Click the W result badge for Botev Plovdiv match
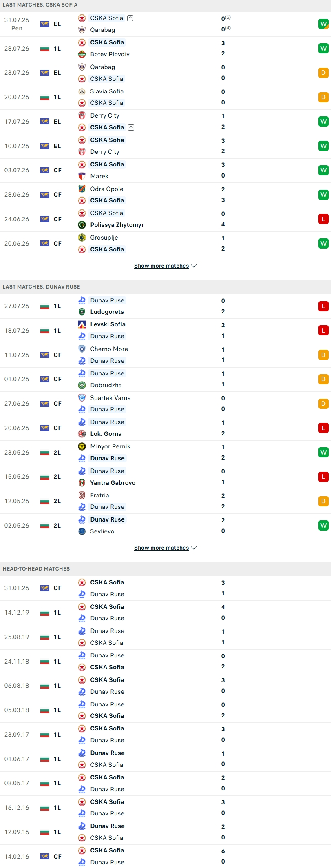The height and width of the screenshot is (868, 331). (323, 49)
